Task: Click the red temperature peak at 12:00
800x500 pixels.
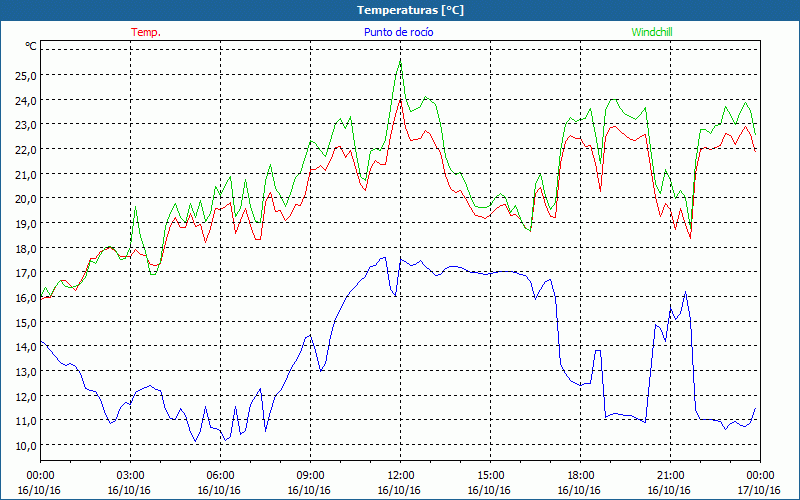Action: tap(401, 100)
